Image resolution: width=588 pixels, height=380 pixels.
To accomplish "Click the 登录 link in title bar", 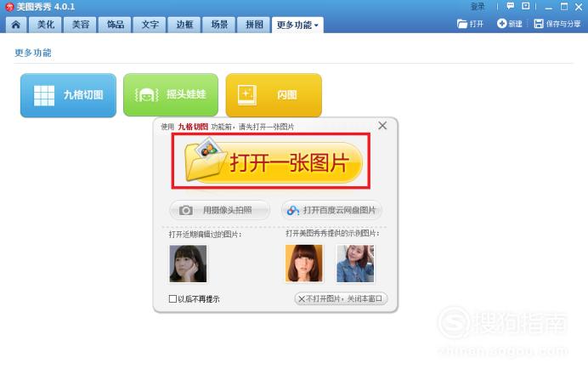I will [478, 7].
